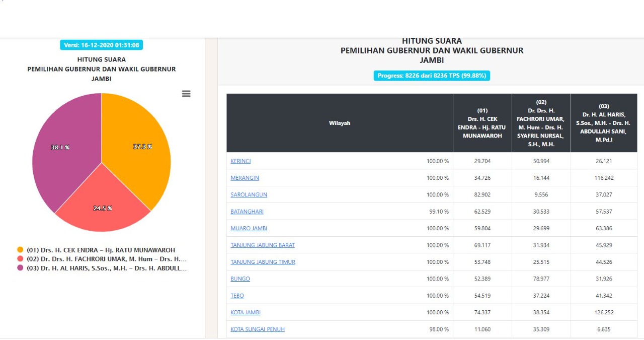Screen dimensions: 644x340
Task: Open the TANJUNG JABUNG TIMUR link
Action: click(x=263, y=262)
